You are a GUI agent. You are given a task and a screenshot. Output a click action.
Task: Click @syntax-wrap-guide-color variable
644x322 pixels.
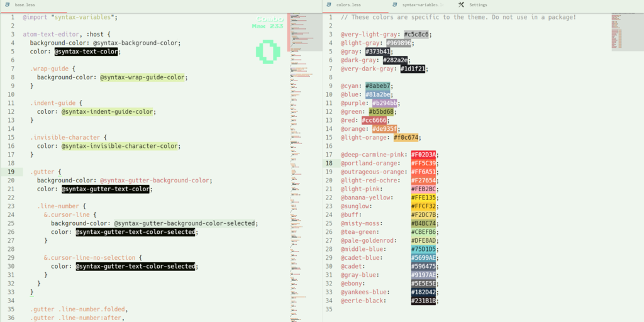point(142,77)
